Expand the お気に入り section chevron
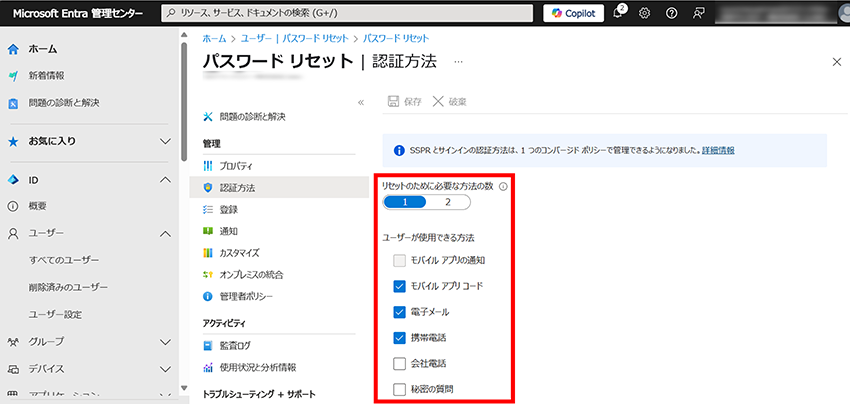The height and width of the screenshot is (404, 850). pos(166,142)
